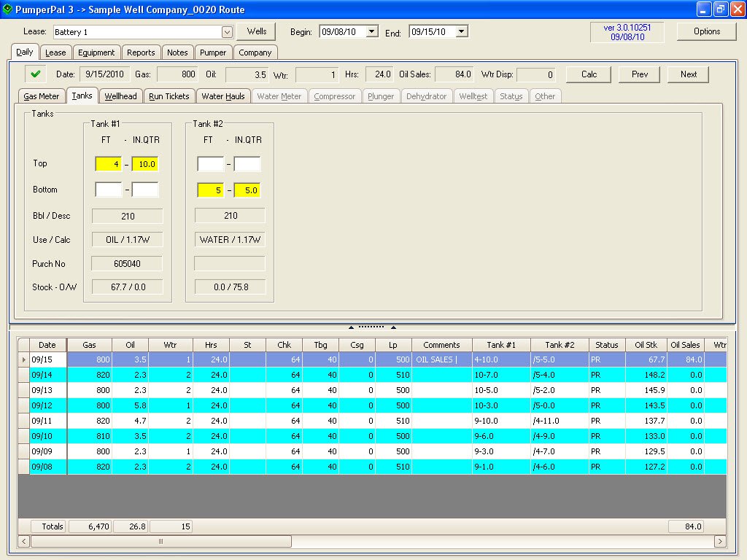Image resolution: width=747 pixels, height=560 pixels.
Task: Select the 09/13 row date cell
Action: coord(47,390)
